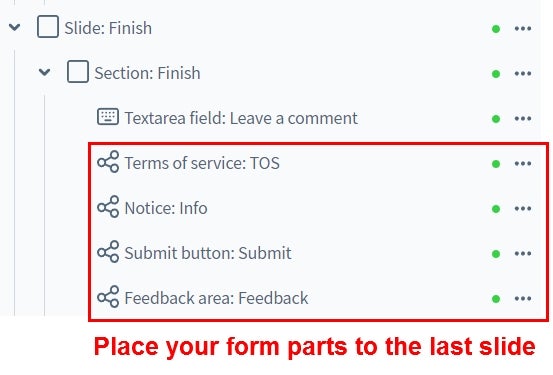Tick the Section: Finish checkbox
553x375 pixels.
tap(78, 72)
